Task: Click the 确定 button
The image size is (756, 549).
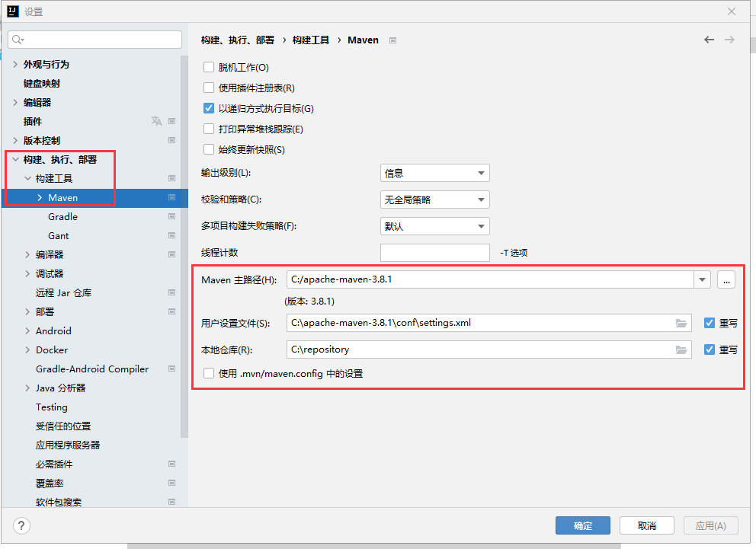Action: [x=582, y=525]
